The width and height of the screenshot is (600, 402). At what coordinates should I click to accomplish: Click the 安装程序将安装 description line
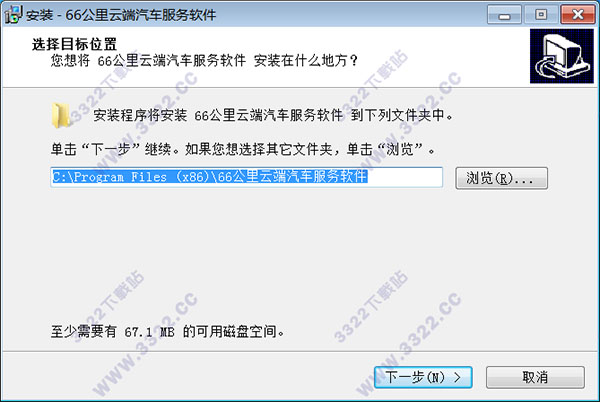pyautogui.click(x=273, y=115)
